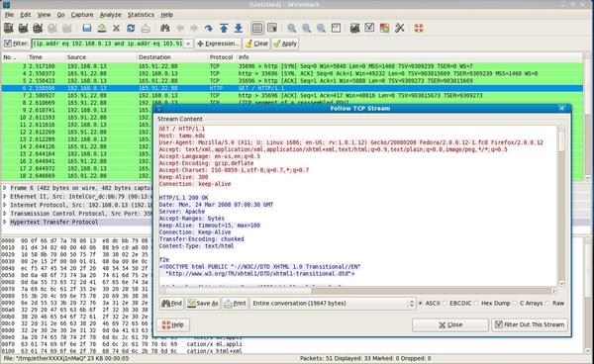Screen dimensions: 594x364
Task: Open a capture file icon
Action: coord(87,28)
